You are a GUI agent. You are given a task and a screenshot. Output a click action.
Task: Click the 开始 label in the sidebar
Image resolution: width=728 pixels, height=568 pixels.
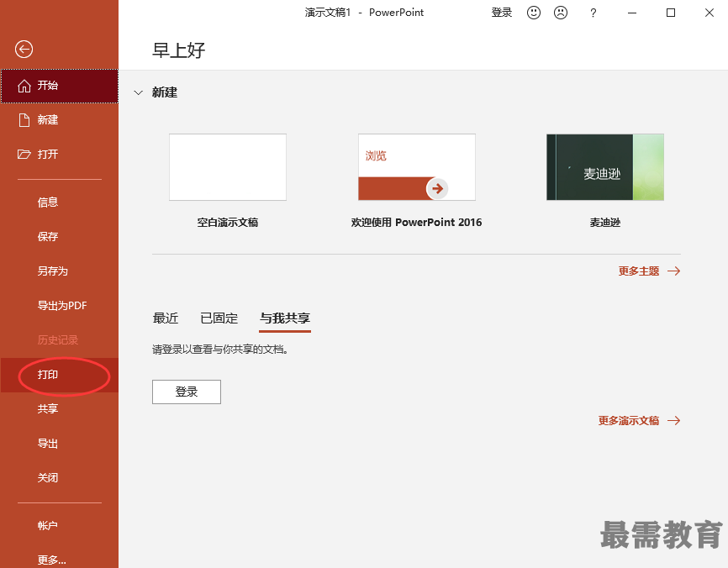(x=48, y=86)
